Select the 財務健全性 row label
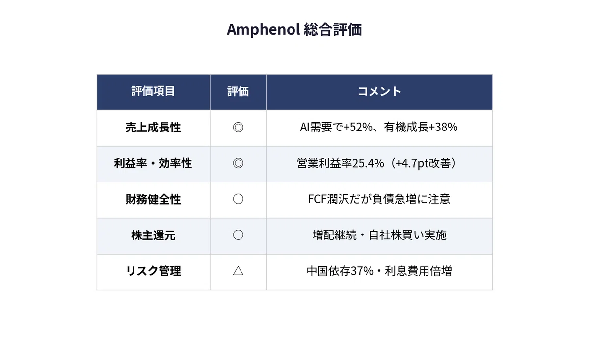Screen dimensions: 589x364 coord(153,199)
